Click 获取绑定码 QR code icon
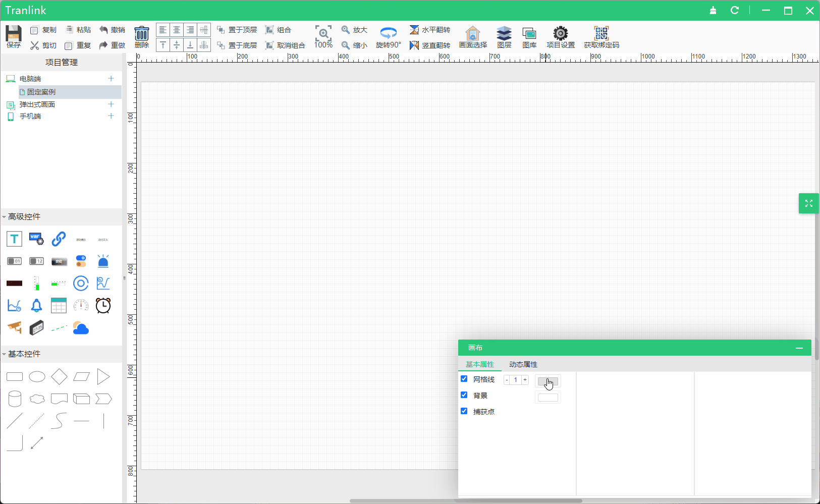The image size is (820, 504). click(x=602, y=34)
